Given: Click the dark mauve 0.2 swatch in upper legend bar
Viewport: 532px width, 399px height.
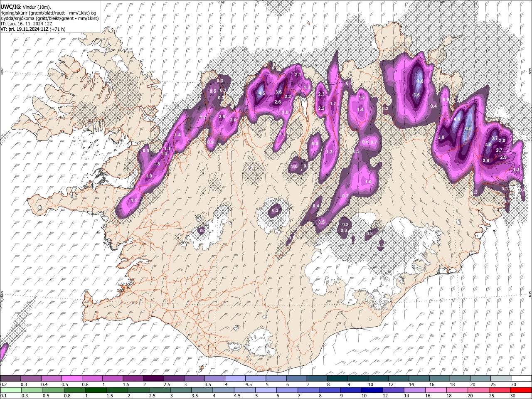Looking at the screenshot, I should click(10, 378).
